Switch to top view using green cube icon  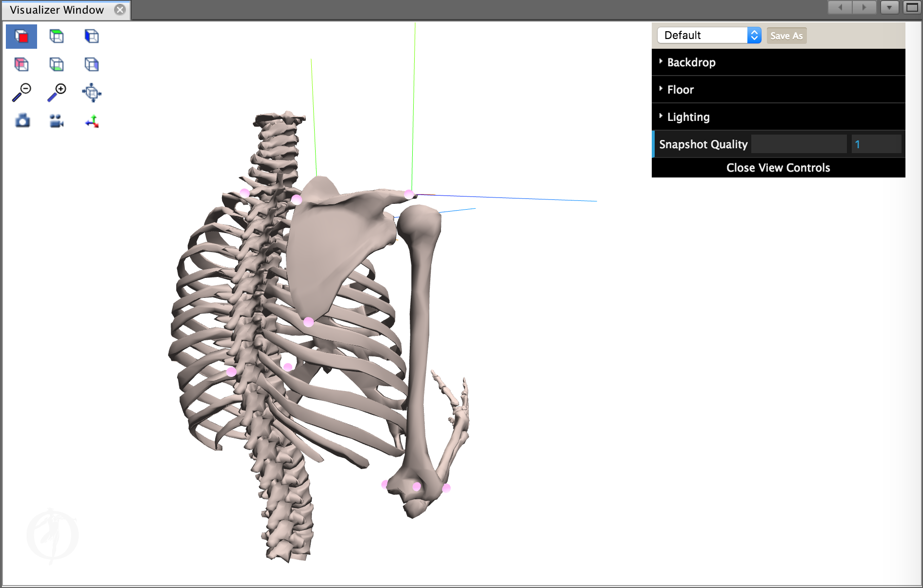click(57, 36)
